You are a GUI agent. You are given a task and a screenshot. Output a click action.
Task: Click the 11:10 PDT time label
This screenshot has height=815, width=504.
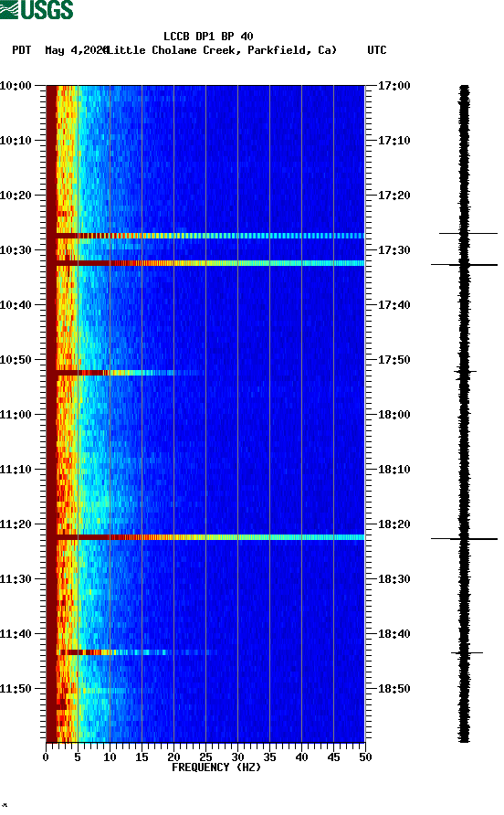[x=16, y=470]
